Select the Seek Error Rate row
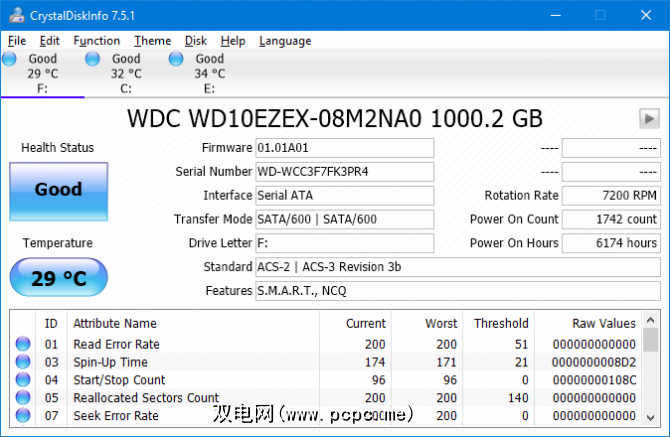Viewport: 670px width, 437px height. point(326,416)
